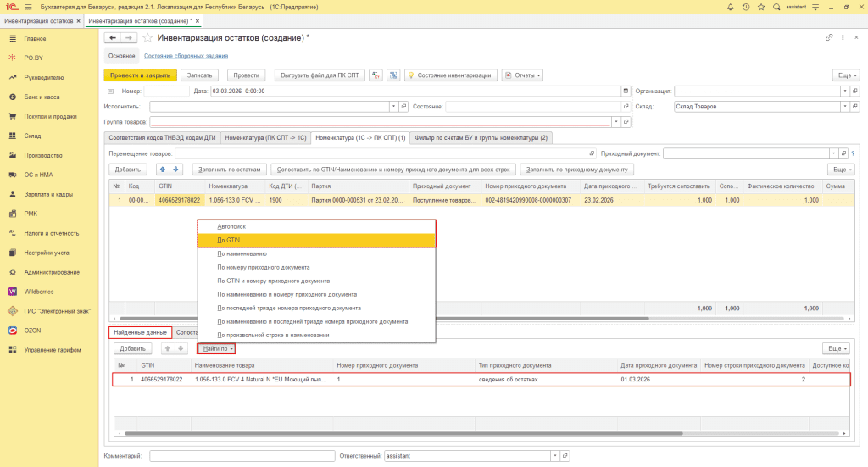Open the Найти по dropdown button
Screen dimensions: 868x467
(x=217, y=348)
